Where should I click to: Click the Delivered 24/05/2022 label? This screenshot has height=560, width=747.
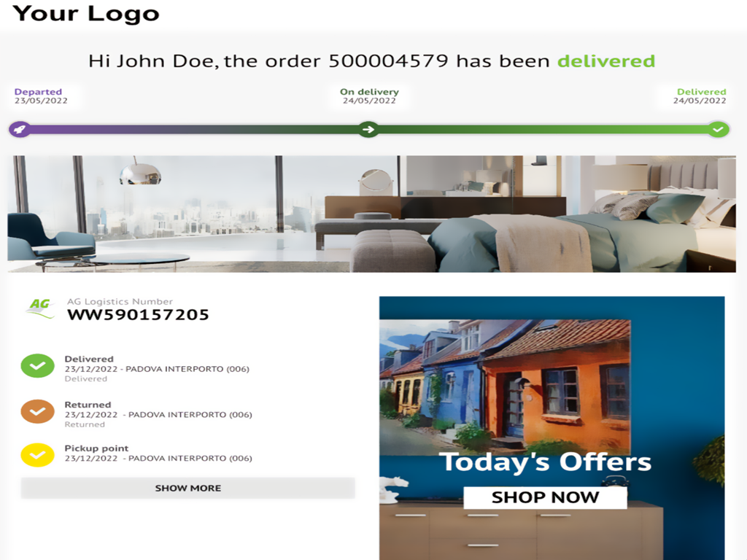(700, 96)
